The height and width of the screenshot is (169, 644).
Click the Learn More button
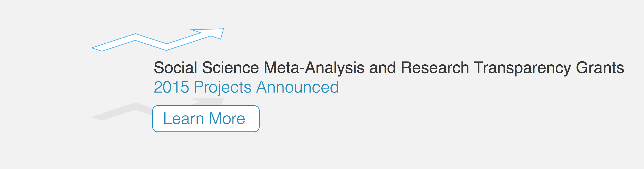click(205, 118)
